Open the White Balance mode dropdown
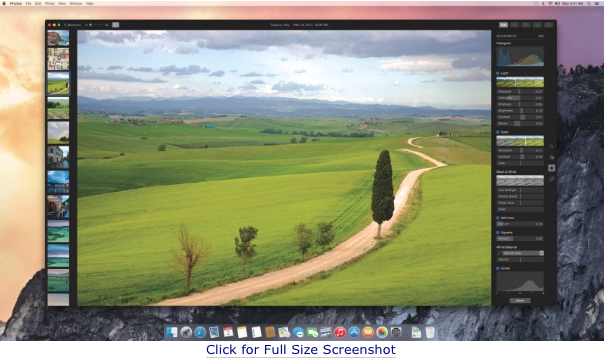 523,253
